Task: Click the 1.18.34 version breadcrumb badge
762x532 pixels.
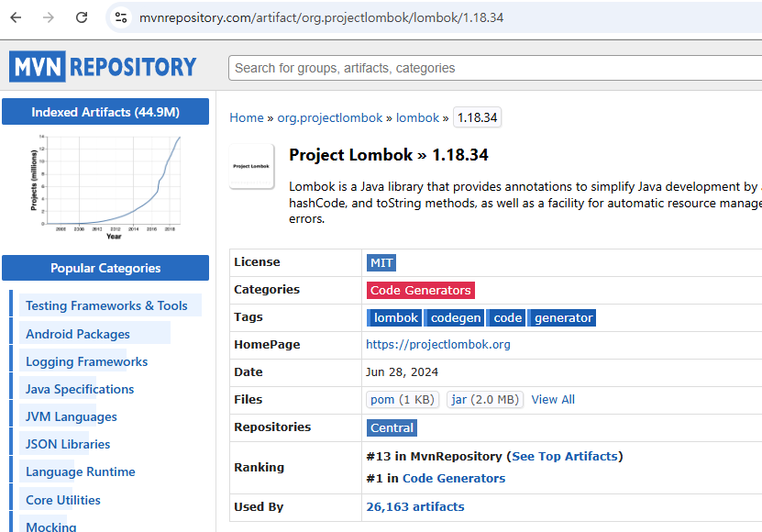Action: coord(477,117)
